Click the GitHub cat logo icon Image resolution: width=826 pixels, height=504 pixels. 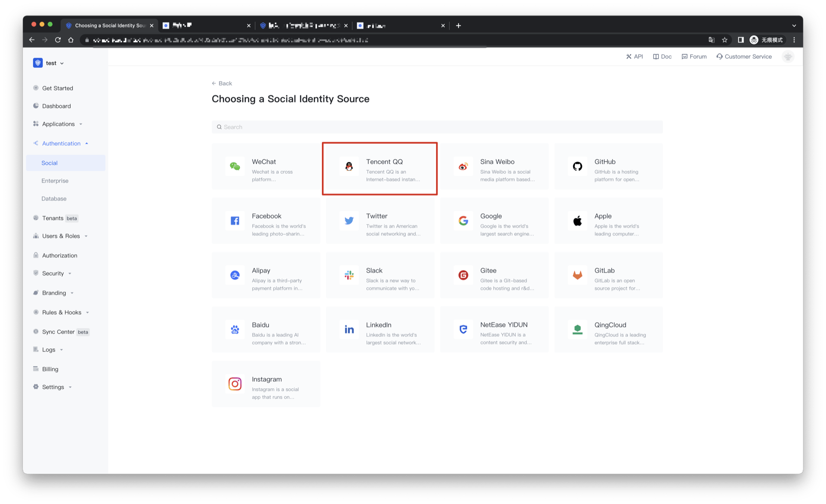(x=577, y=167)
